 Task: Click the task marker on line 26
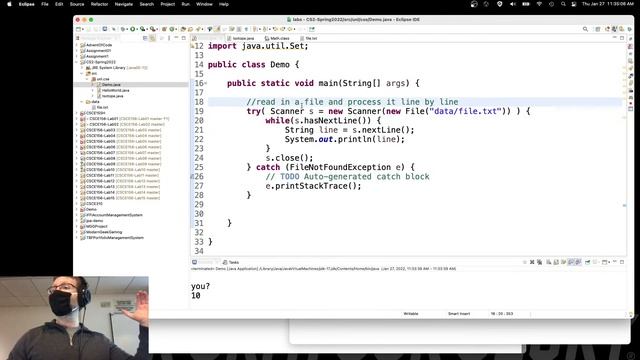(x=192, y=177)
